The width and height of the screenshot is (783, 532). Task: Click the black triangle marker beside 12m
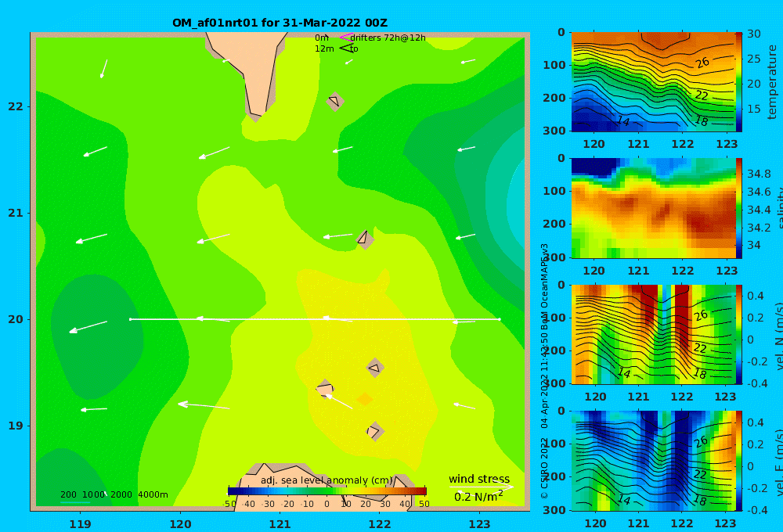tap(346, 49)
